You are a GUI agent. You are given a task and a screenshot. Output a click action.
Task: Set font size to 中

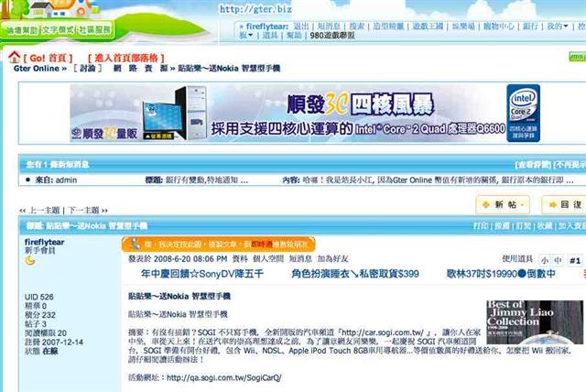558,260
